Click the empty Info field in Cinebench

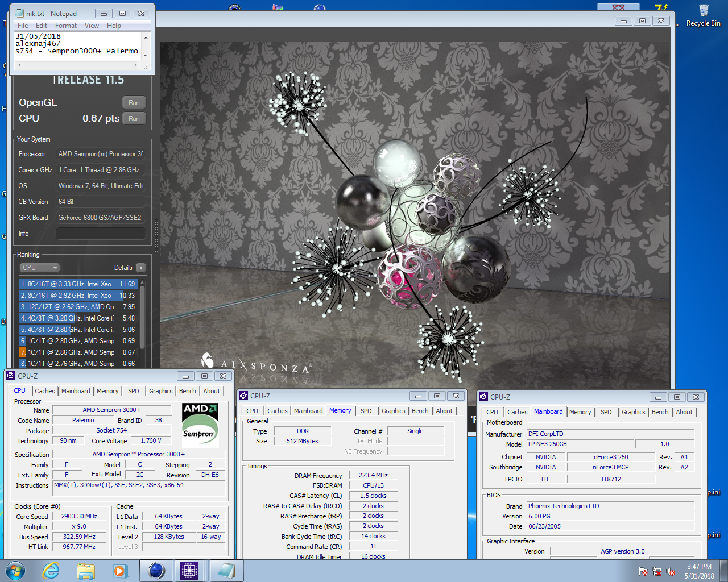[x=100, y=234]
